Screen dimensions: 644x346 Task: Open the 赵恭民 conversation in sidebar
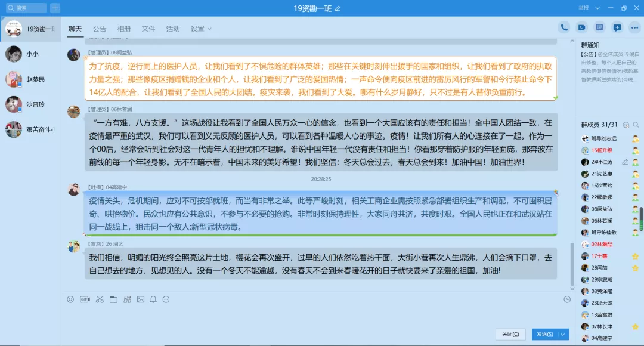[35, 79]
